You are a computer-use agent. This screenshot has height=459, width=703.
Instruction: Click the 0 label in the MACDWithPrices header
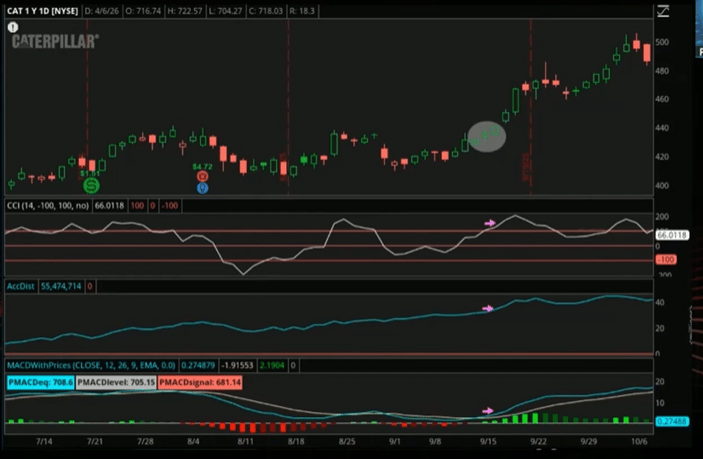293,365
